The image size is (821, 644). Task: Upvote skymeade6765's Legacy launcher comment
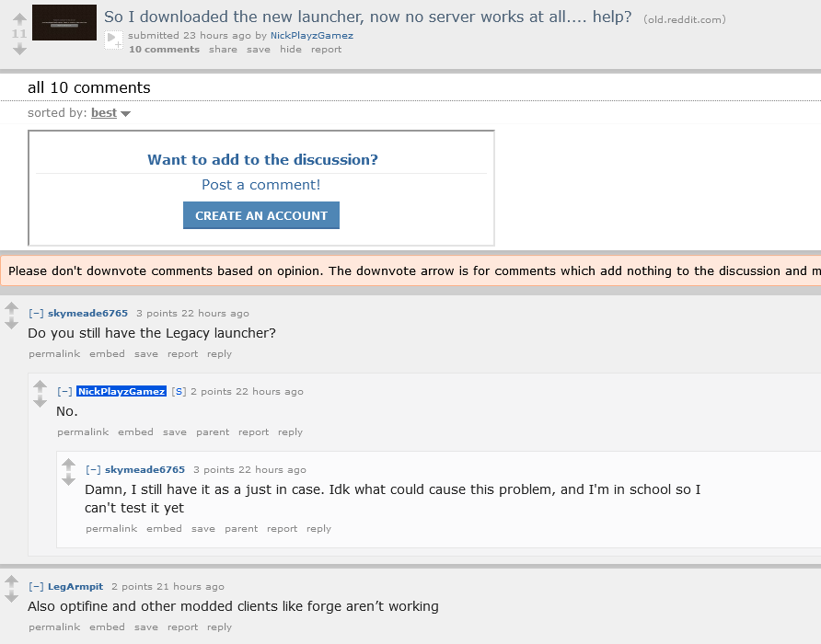(12, 309)
